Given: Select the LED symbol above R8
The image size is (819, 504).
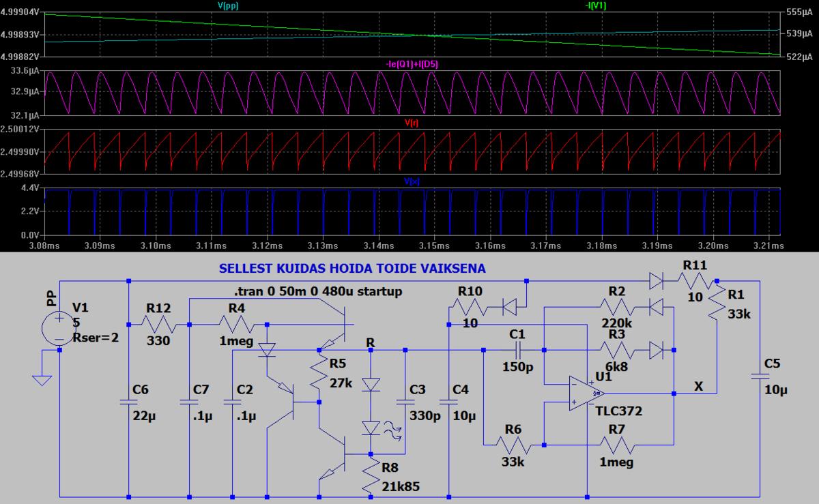Looking at the screenshot, I should (371, 428).
